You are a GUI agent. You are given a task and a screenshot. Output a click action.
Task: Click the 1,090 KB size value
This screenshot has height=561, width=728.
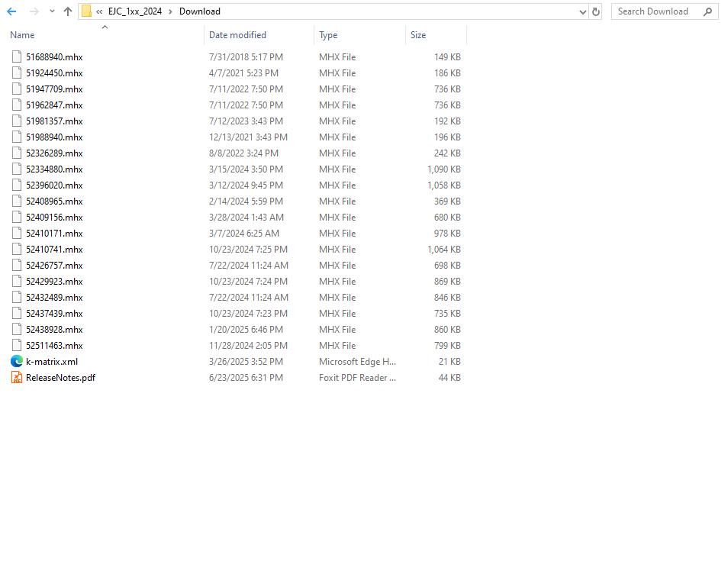[x=444, y=169]
